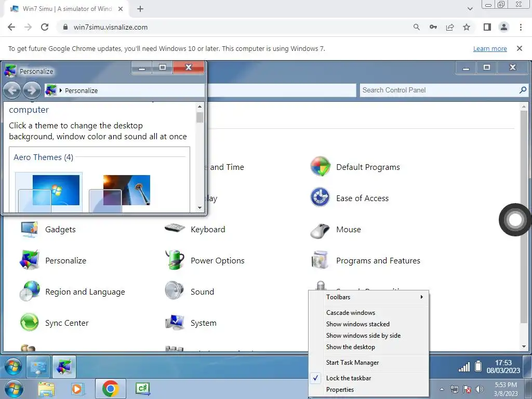This screenshot has height=399, width=532.
Task: Select the Control Panel taskbar icon in simulator
Action: (x=38, y=367)
